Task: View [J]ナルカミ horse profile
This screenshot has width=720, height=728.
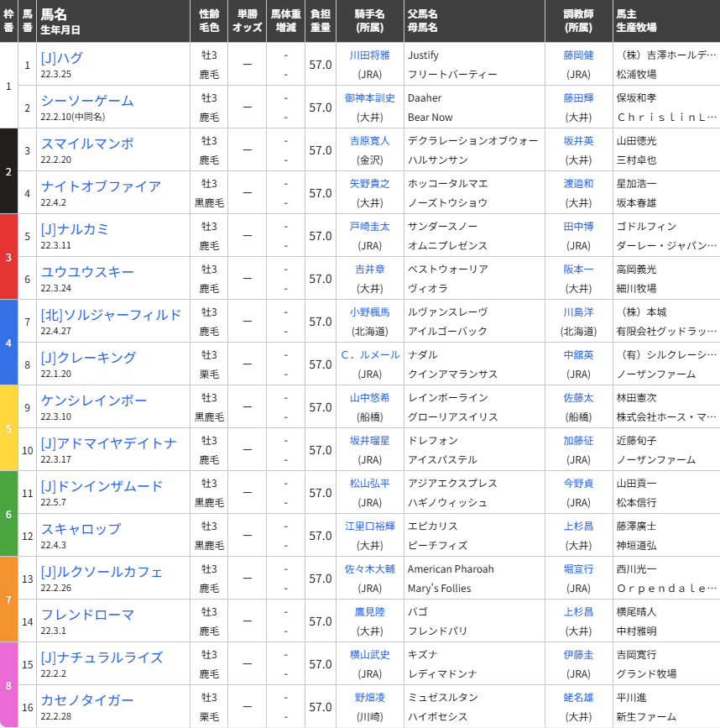Action: tap(75, 229)
